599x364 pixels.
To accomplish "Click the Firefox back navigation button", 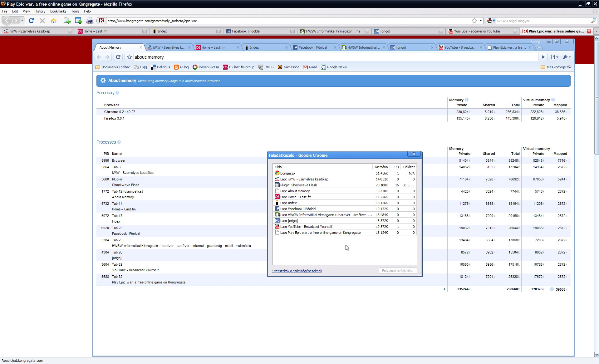I will coord(7,21).
